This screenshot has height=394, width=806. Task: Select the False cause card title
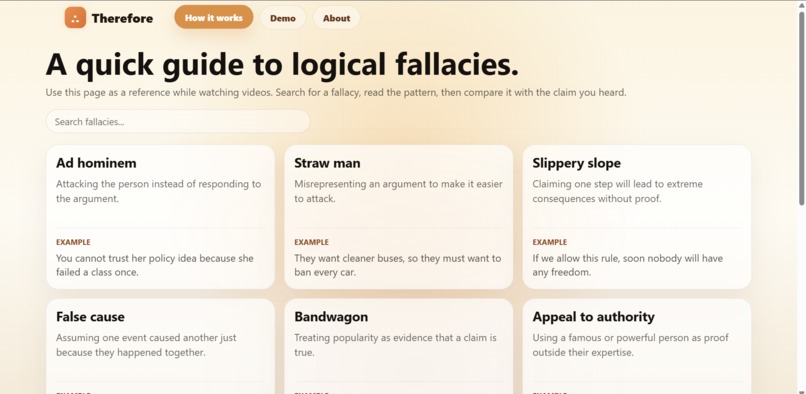tap(90, 317)
